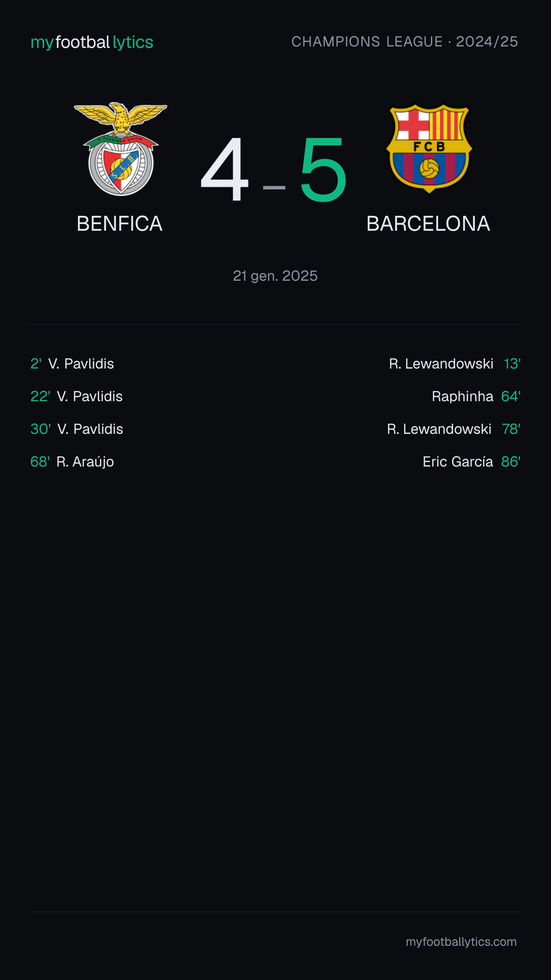Open the Champions League 2024/25 header

[405, 41]
